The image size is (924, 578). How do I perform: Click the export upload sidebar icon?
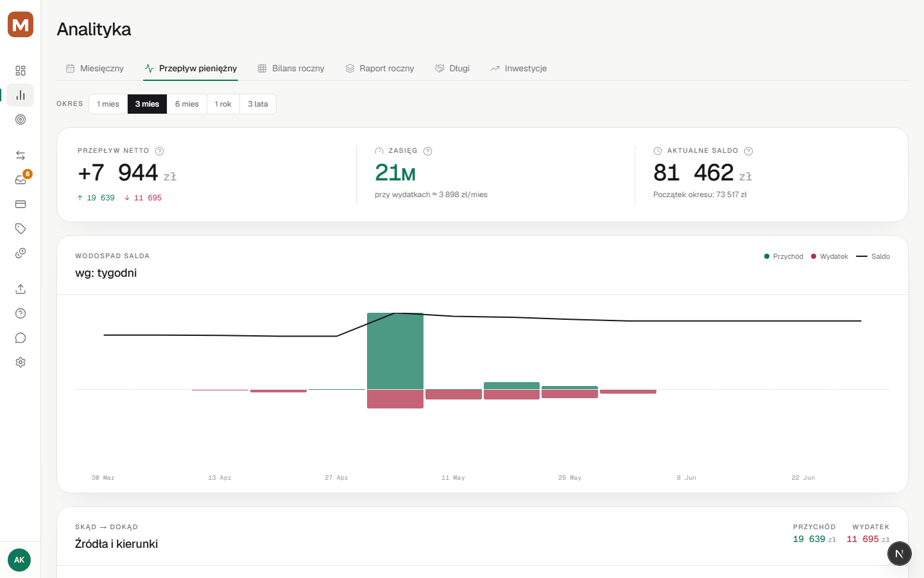(21, 289)
